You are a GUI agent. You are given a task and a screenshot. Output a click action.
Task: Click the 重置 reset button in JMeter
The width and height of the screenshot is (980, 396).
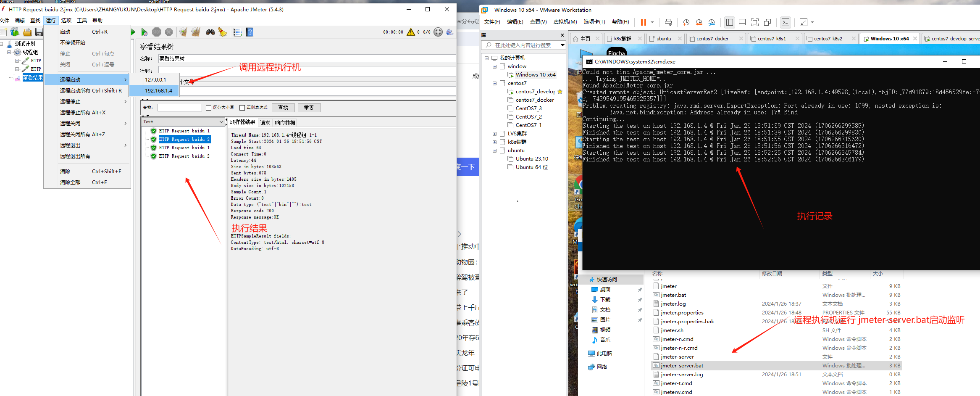point(309,108)
